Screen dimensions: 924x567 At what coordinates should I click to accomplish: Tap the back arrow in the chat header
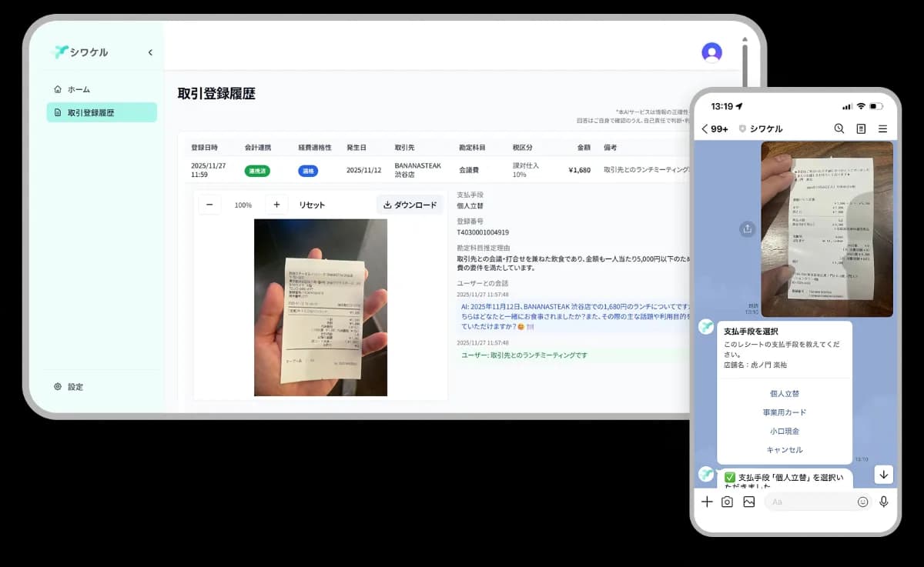[x=705, y=128]
